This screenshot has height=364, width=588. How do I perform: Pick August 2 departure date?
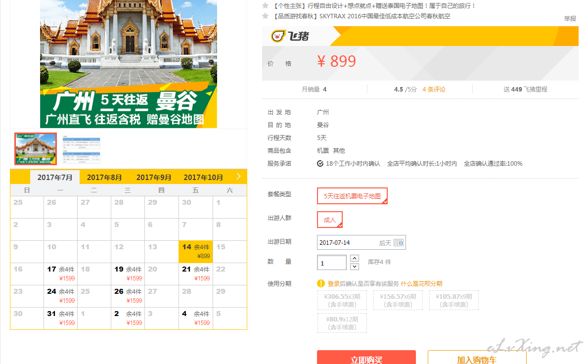point(128,318)
